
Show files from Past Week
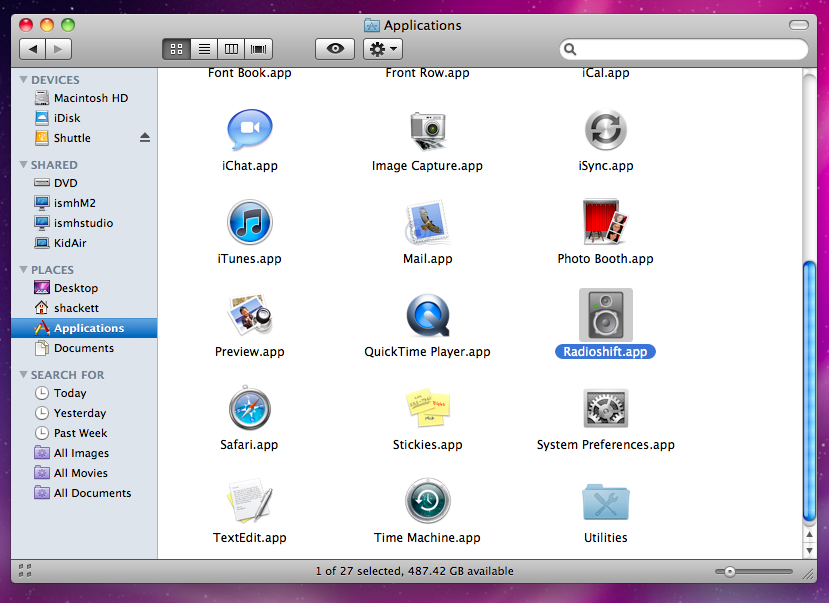click(x=84, y=433)
